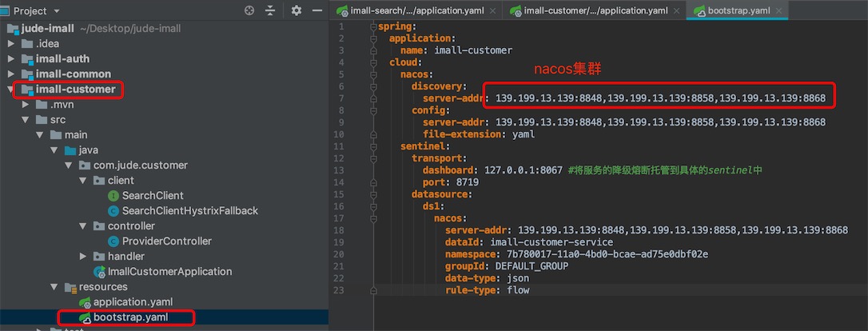Click the SearchClient interface icon
This screenshot has width=868, height=331.
point(113,195)
